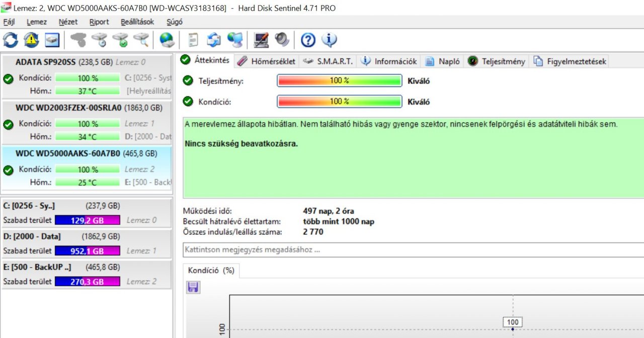Viewport: 644px width, 338px height.
Task: Click the Kiváló label next to Teljesítmény
Action: pyautogui.click(x=419, y=81)
